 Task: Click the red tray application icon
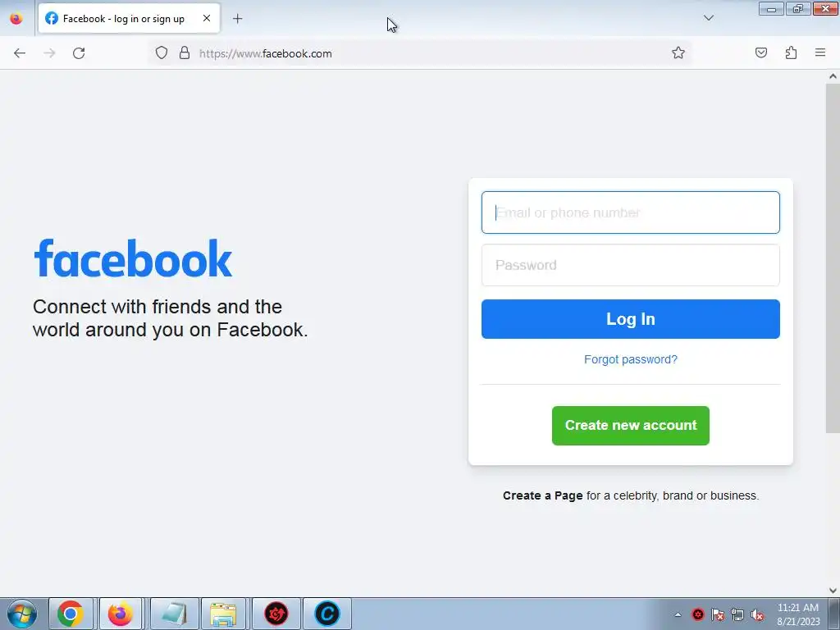697,614
